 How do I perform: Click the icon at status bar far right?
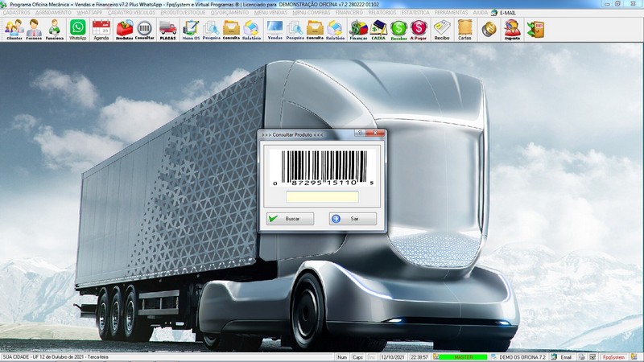635,357
